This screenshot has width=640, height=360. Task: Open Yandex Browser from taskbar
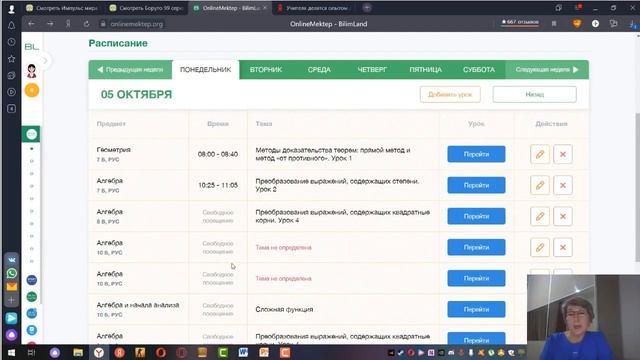click(99, 353)
